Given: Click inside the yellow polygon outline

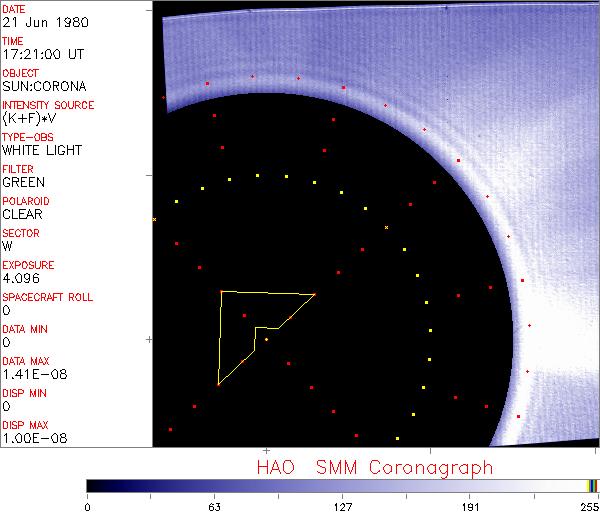Looking at the screenshot, I should pos(238,330).
